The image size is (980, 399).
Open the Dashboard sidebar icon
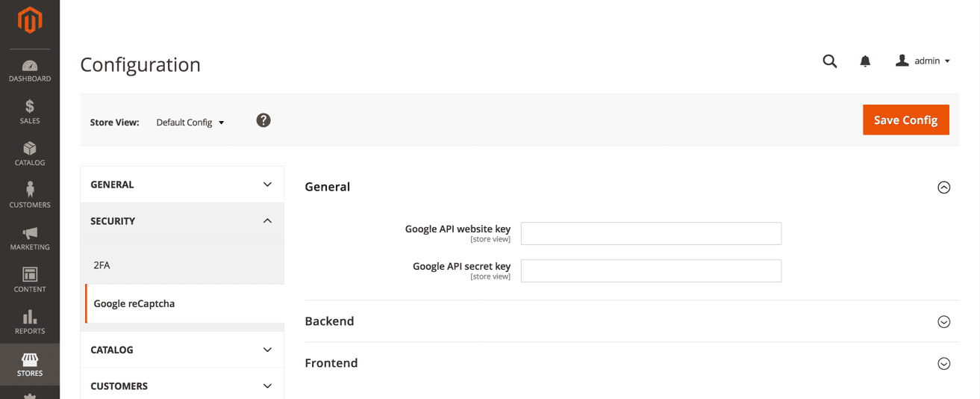tap(30, 66)
